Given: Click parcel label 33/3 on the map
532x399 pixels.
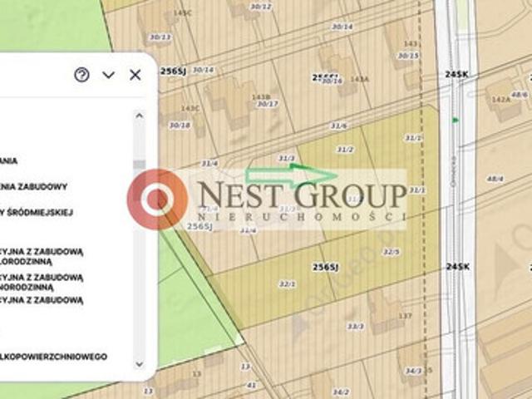Looking at the screenshot, I should tap(355, 327).
